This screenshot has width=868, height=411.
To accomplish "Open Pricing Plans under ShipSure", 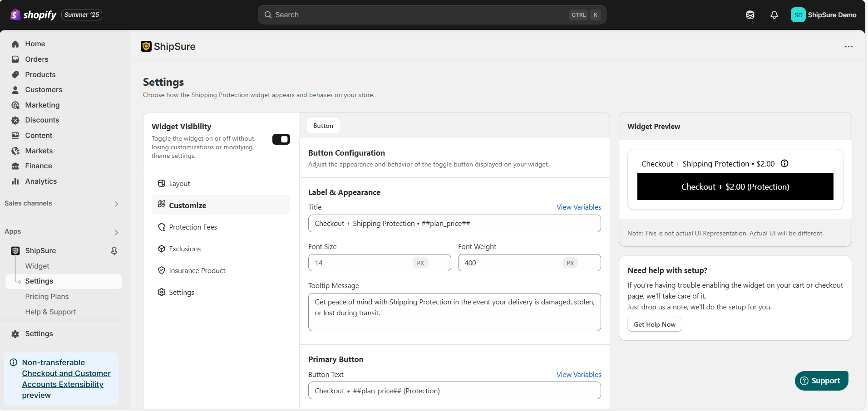I will tap(47, 297).
